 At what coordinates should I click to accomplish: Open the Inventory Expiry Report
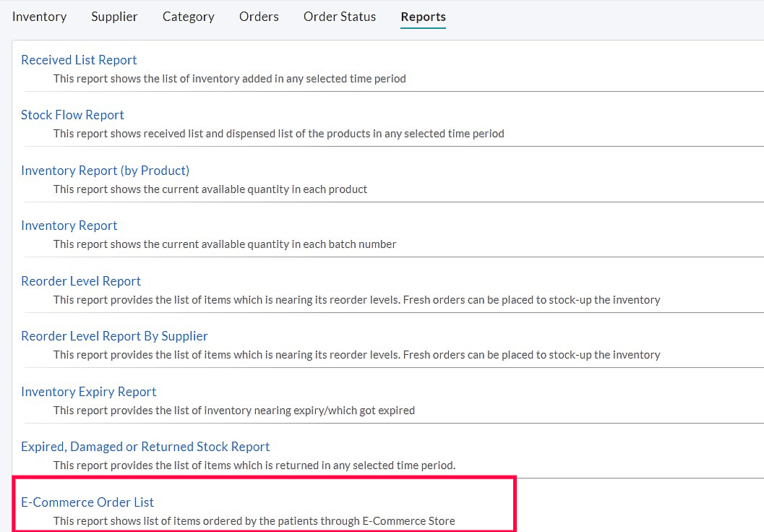point(88,392)
